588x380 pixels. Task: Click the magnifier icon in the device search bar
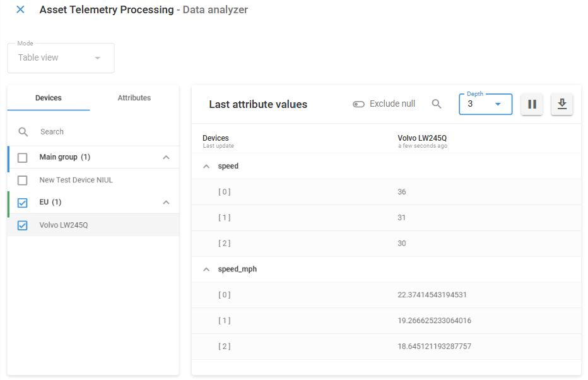(x=23, y=132)
